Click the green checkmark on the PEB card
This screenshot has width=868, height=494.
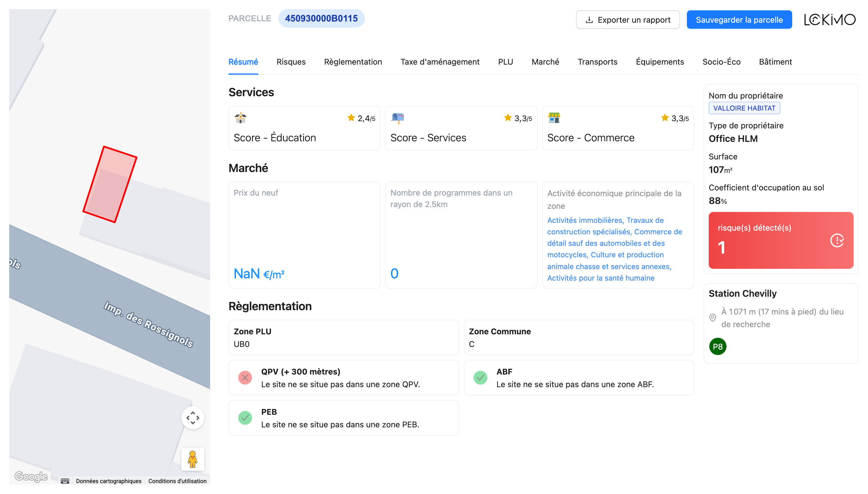click(245, 418)
